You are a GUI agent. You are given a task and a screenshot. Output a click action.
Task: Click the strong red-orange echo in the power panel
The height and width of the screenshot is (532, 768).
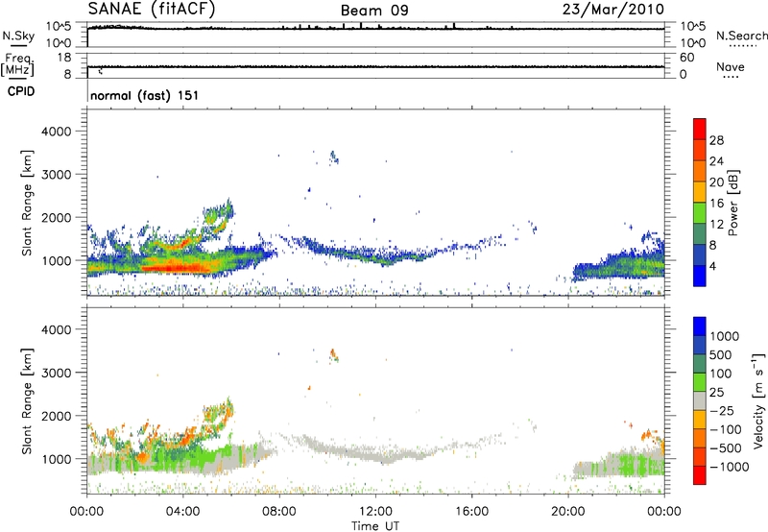tap(179, 268)
